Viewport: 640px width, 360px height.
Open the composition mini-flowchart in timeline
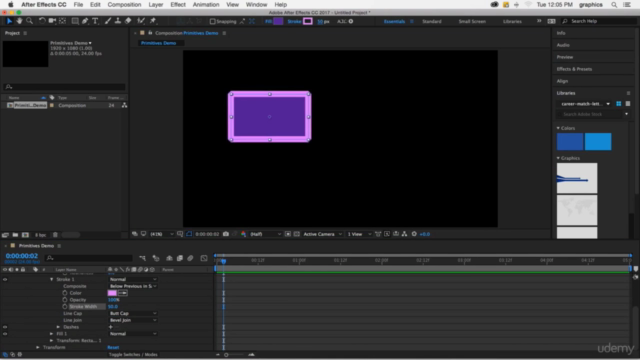(x=142, y=258)
